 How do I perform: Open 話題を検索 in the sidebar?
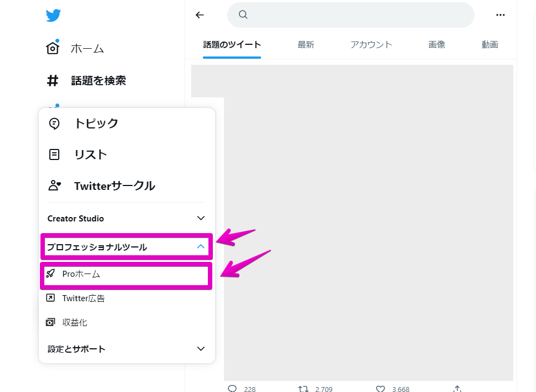(99, 81)
